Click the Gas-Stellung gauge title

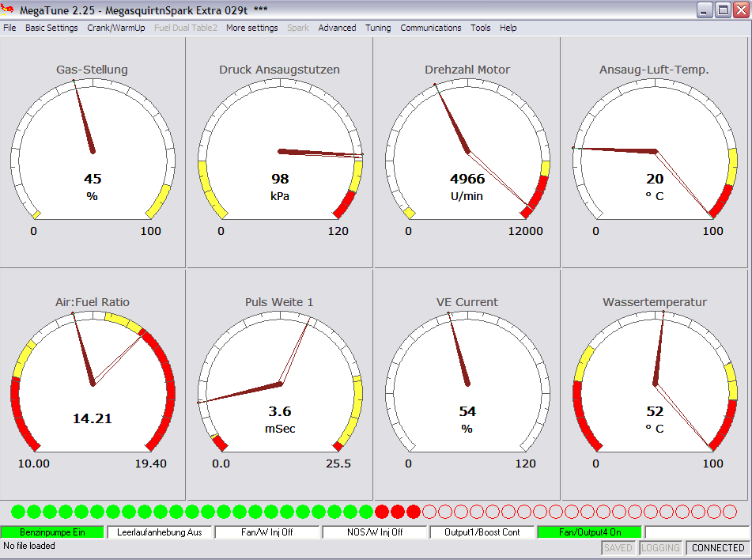pos(92,70)
